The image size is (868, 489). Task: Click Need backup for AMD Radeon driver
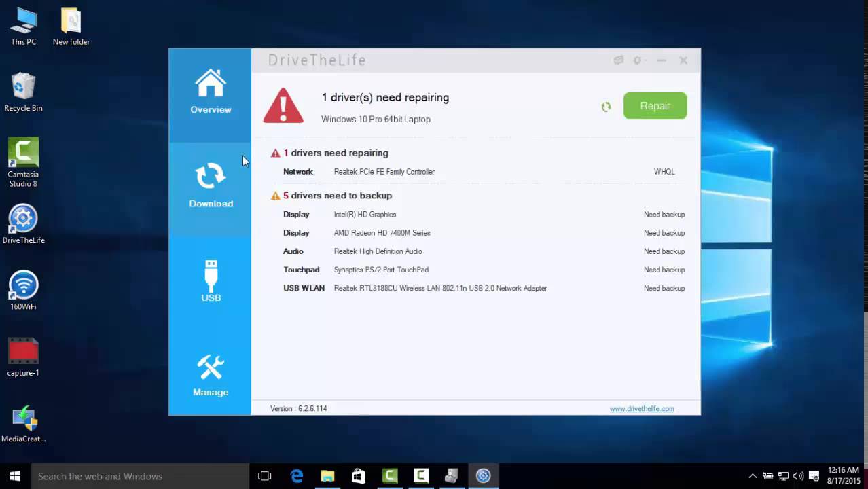[x=664, y=233]
